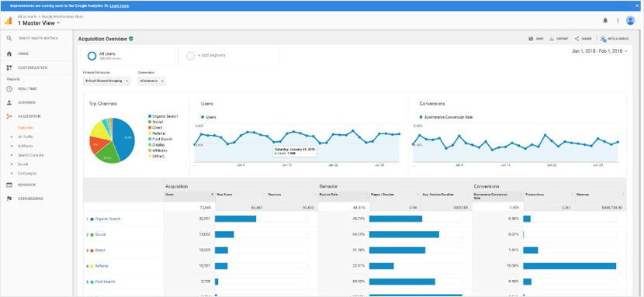Click the Acquisition arrows icon
This screenshot has height=297, width=644.
pyautogui.click(x=9, y=116)
